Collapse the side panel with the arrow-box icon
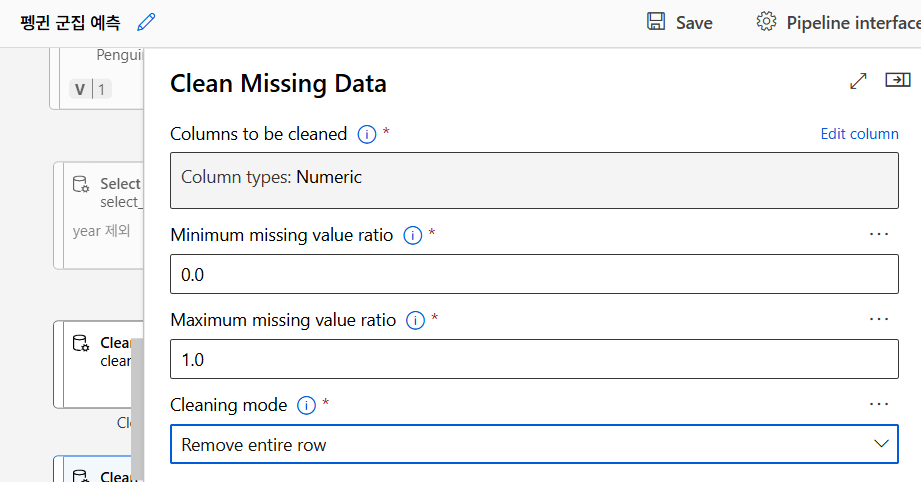Image resolution: width=921 pixels, height=482 pixels. [897, 81]
